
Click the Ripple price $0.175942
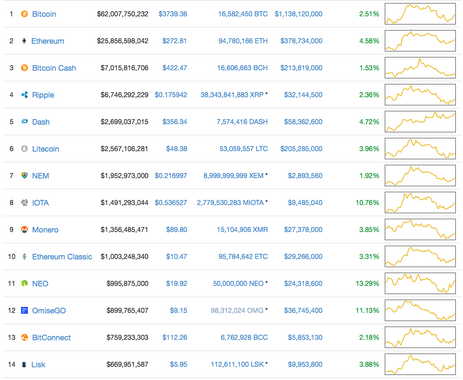171,95
